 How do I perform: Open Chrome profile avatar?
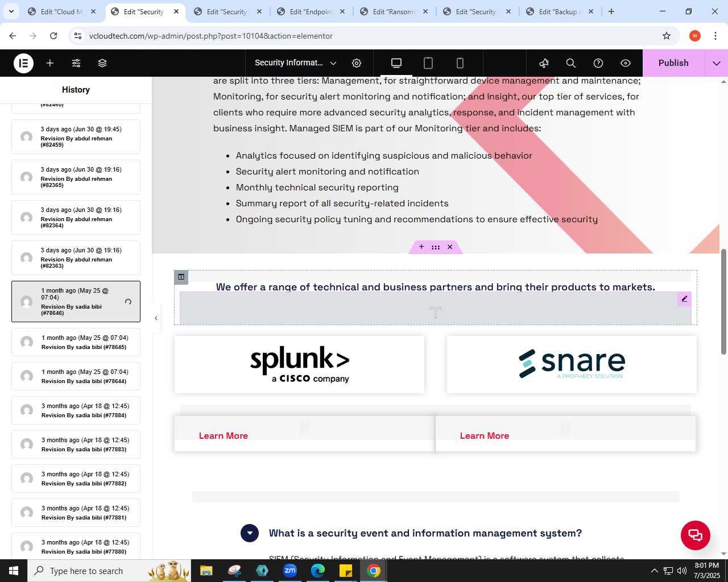pos(695,36)
